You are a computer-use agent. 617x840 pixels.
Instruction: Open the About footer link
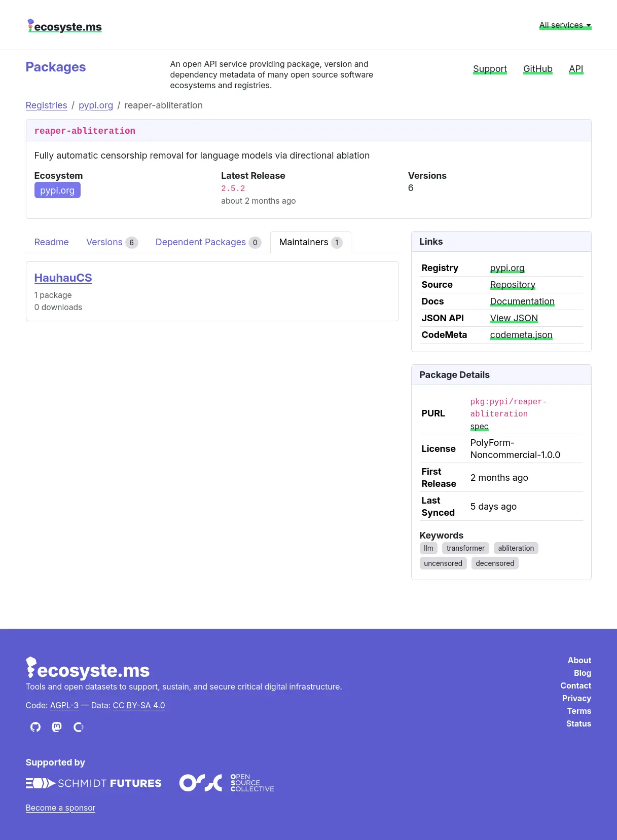pyautogui.click(x=579, y=660)
